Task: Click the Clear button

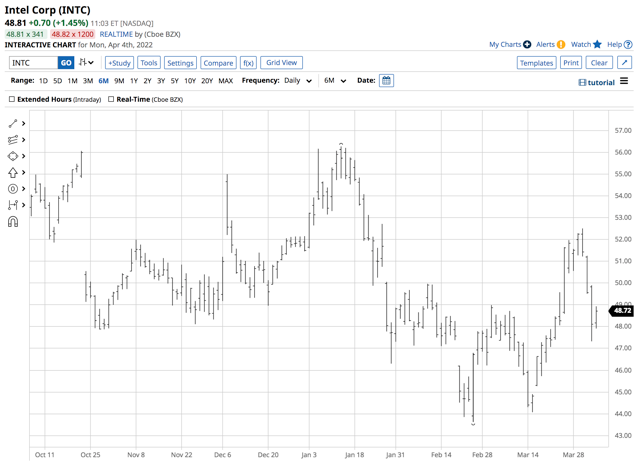Action: point(599,63)
